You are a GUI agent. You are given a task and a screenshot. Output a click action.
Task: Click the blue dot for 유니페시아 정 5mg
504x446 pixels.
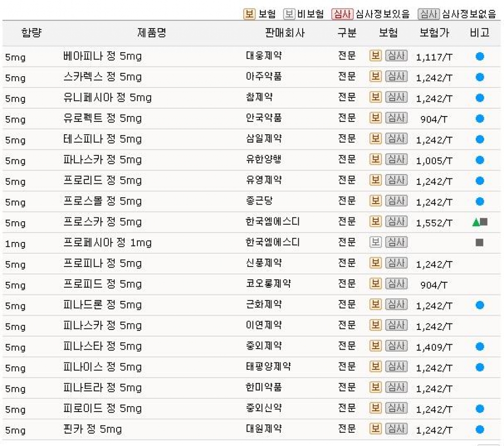pyautogui.click(x=479, y=98)
